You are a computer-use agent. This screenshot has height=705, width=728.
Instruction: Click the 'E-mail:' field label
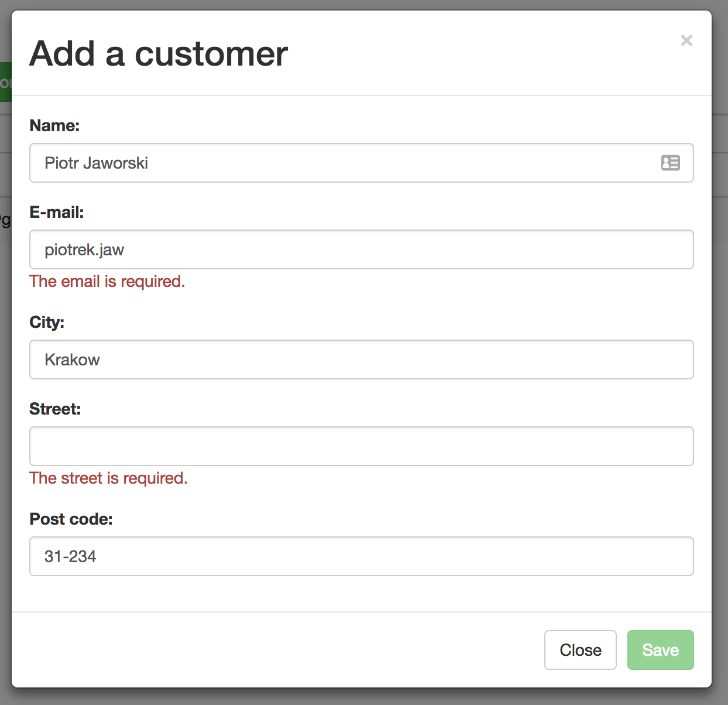[57, 212]
